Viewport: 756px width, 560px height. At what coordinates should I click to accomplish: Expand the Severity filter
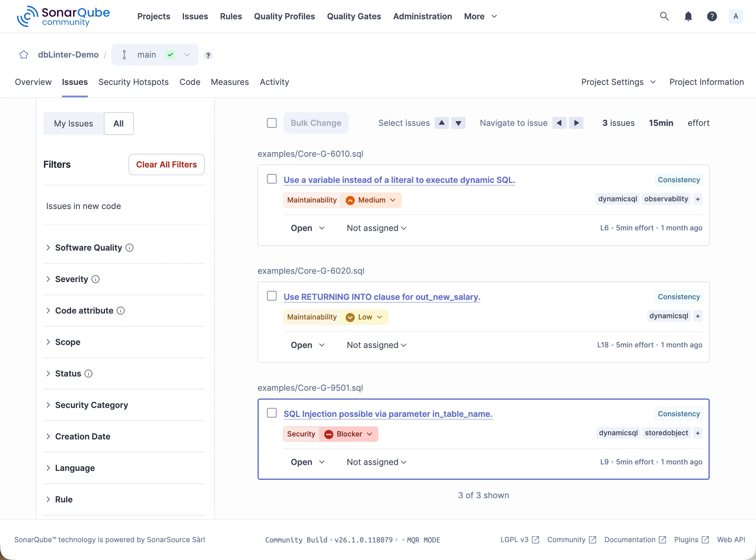coord(72,279)
